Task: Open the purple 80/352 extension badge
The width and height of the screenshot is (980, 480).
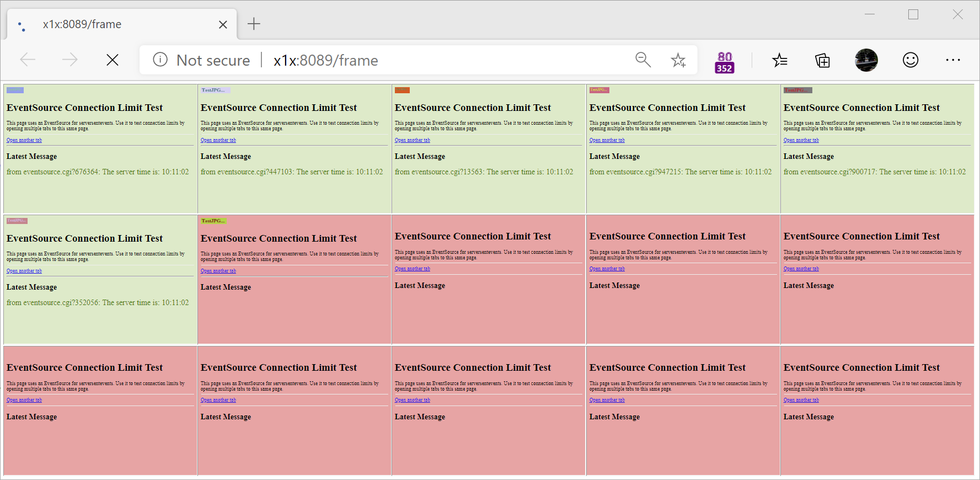Action: pyautogui.click(x=724, y=62)
